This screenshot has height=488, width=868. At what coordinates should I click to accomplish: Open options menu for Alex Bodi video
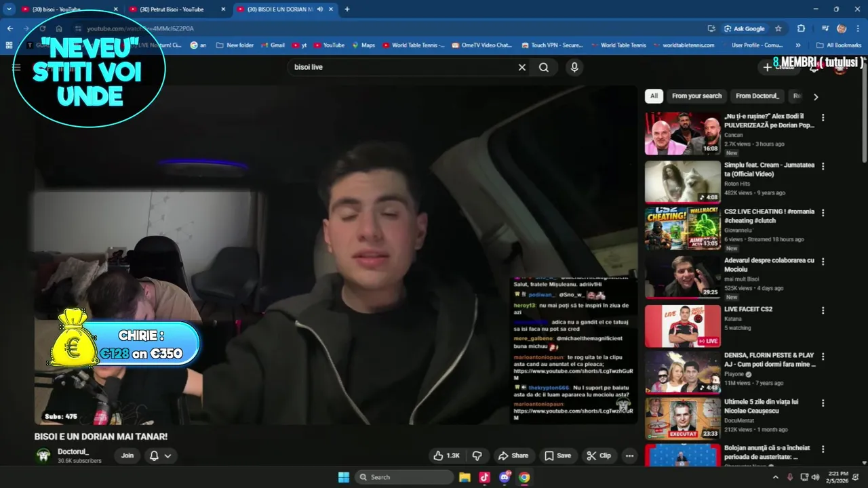coord(823,117)
